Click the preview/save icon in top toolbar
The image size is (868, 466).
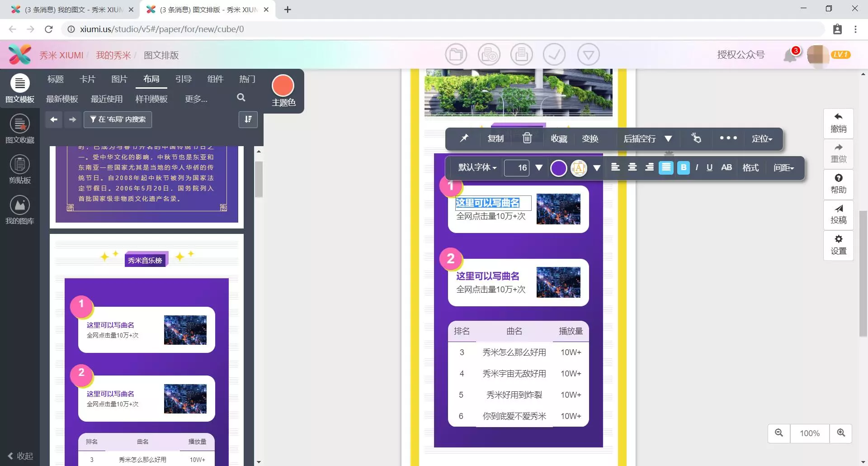tap(489, 55)
